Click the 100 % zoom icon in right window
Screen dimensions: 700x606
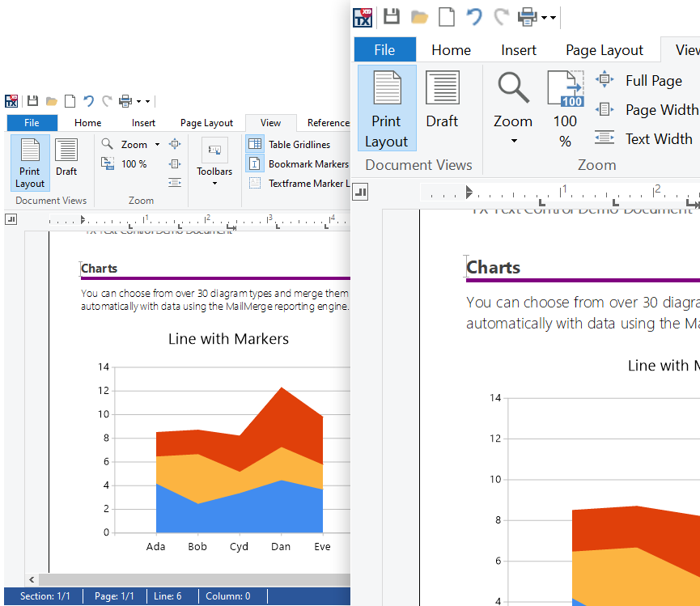565,109
